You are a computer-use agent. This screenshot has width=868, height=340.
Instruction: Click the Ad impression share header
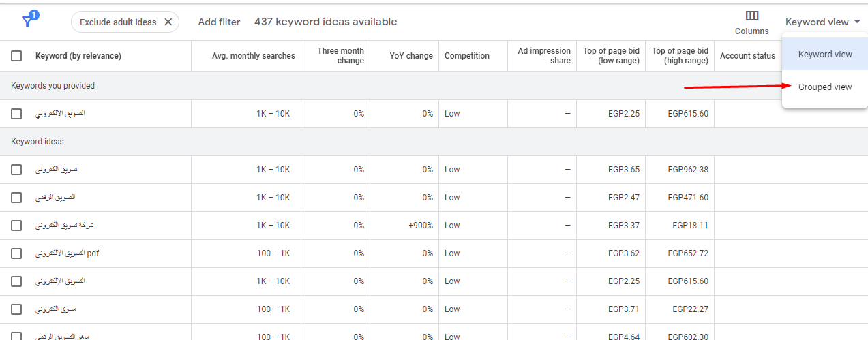(x=543, y=56)
